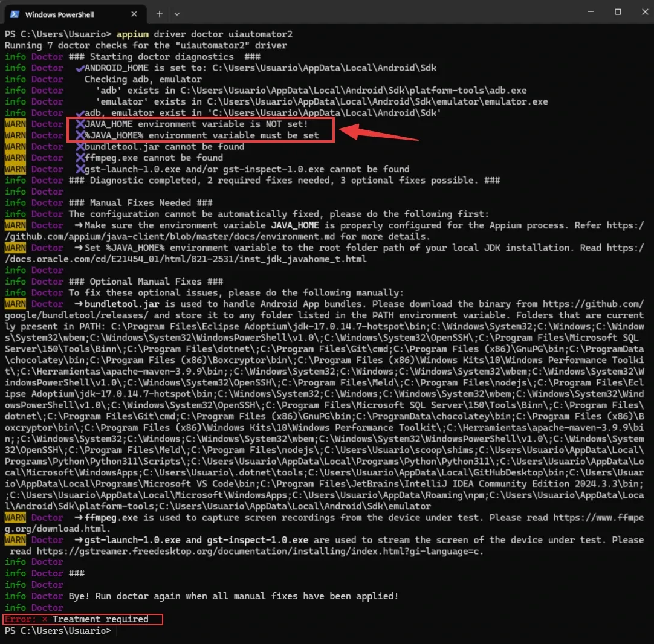The height and width of the screenshot is (644, 654).
Task: Click '### Optional Manual Fixes ###' heading
Action: click(x=146, y=282)
